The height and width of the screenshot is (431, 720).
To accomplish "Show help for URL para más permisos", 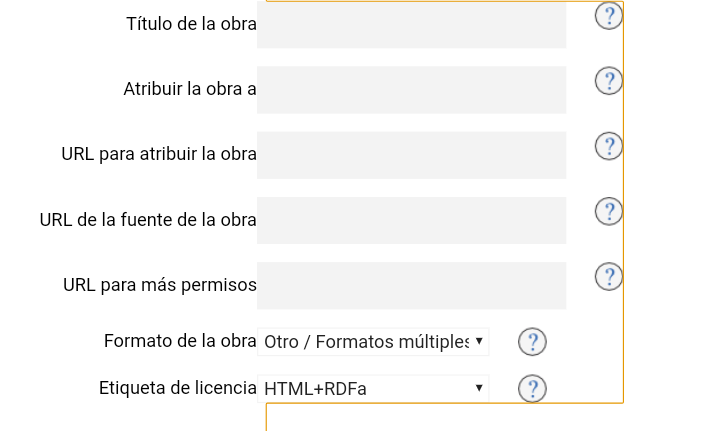I will [608, 276].
